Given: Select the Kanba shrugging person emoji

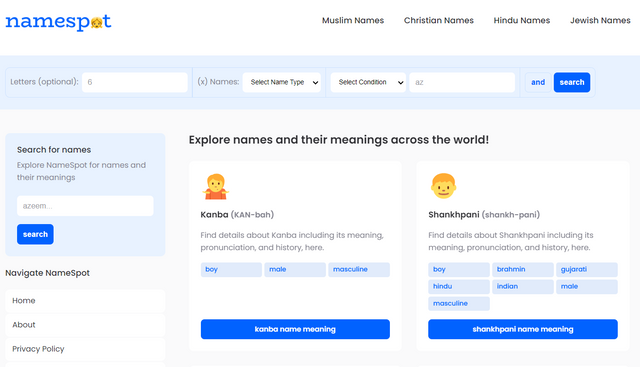Looking at the screenshot, I should [216, 187].
